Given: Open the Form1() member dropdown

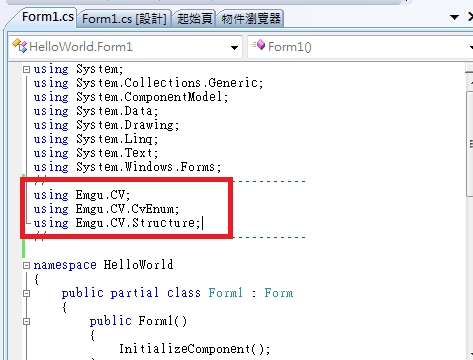Looking at the screenshot, I should pyautogui.click(x=471, y=48).
